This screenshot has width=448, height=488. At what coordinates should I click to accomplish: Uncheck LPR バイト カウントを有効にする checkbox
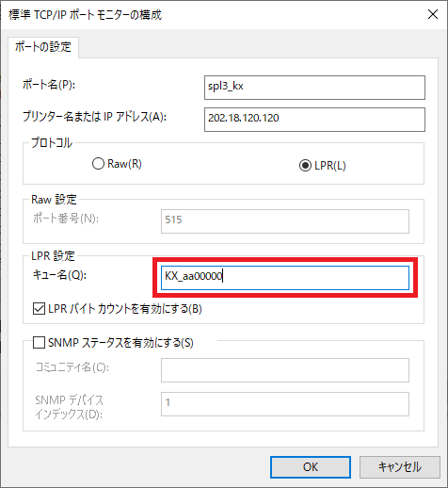tap(39, 309)
